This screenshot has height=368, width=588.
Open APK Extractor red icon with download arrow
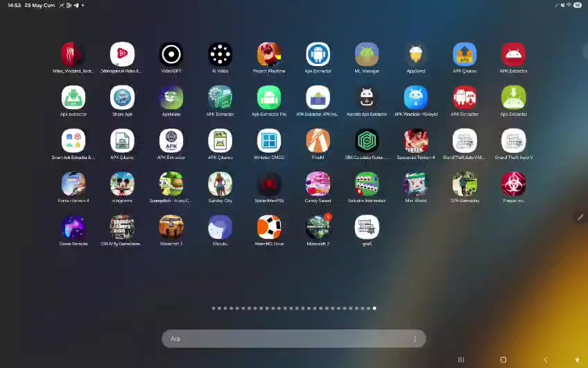click(465, 98)
